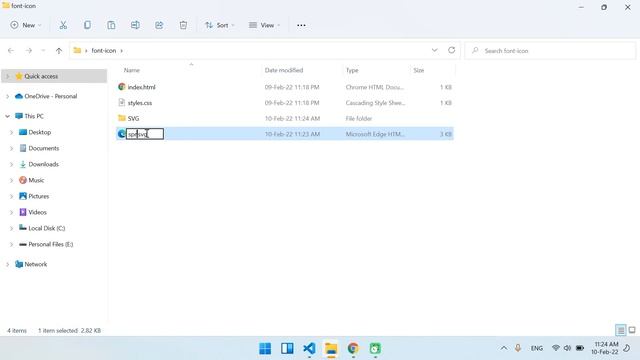Open the View layout dropdown

click(x=264, y=25)
